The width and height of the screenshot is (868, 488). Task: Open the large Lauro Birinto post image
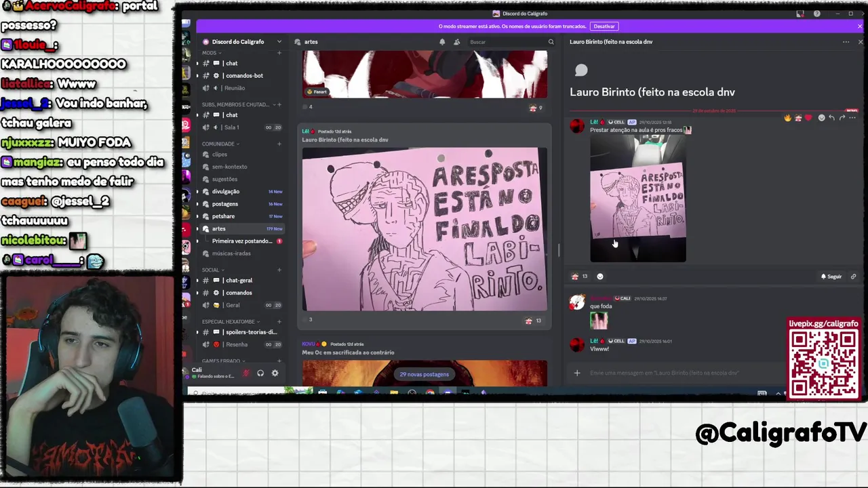(x=425, y=229)
